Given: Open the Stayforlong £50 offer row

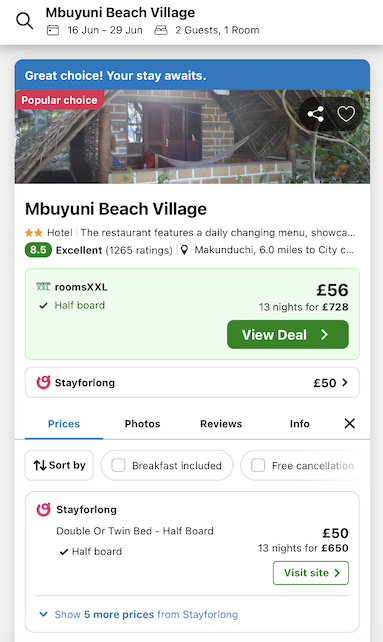Looking at the screenshot, I should (x=192, y=382).
